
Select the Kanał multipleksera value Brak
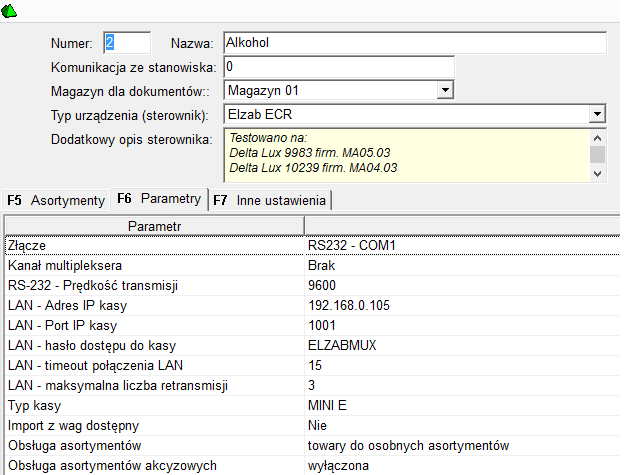pyautogui.click(x=321, y=266)
